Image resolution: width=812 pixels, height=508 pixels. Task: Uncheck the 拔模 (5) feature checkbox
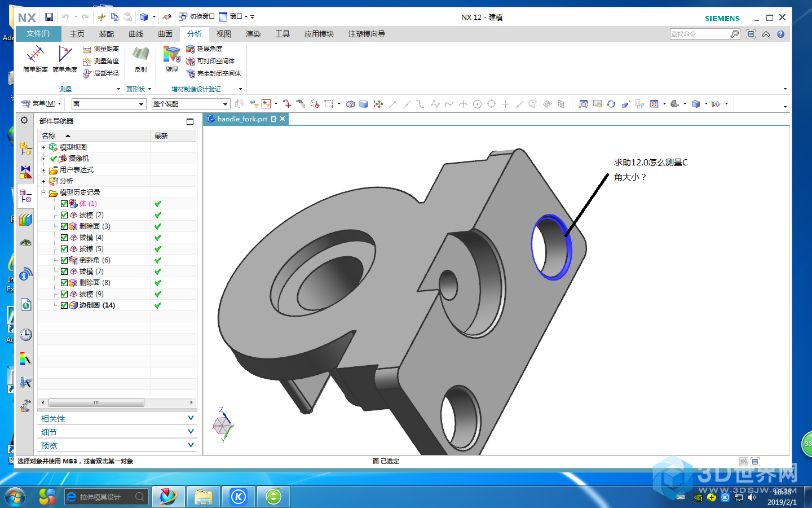[x=64, y=249]
